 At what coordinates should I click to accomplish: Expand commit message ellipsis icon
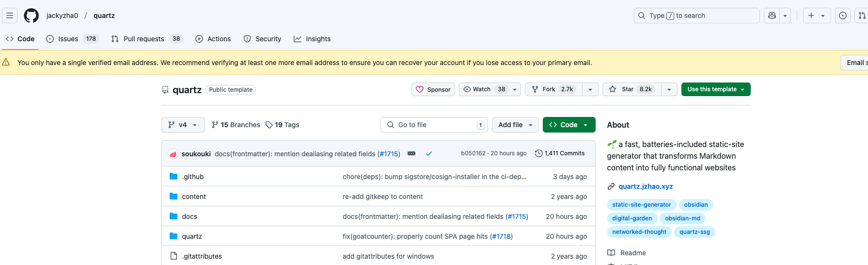click(x=411, y=153)
